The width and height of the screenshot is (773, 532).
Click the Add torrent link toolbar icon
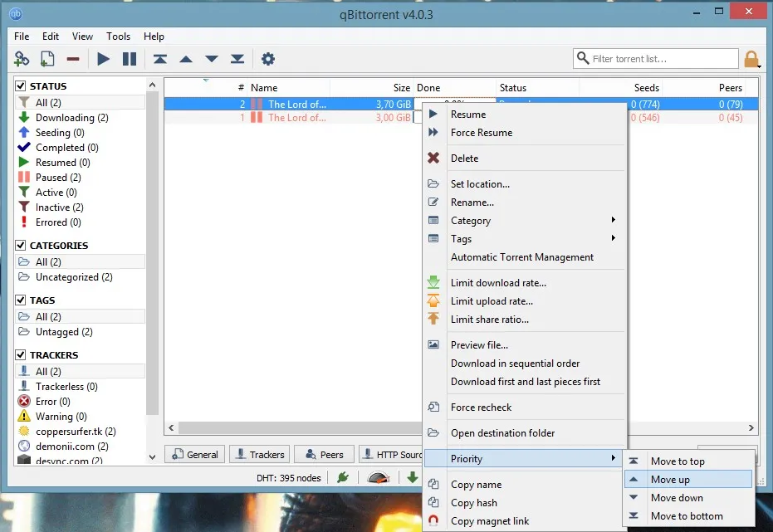point(22,59)
